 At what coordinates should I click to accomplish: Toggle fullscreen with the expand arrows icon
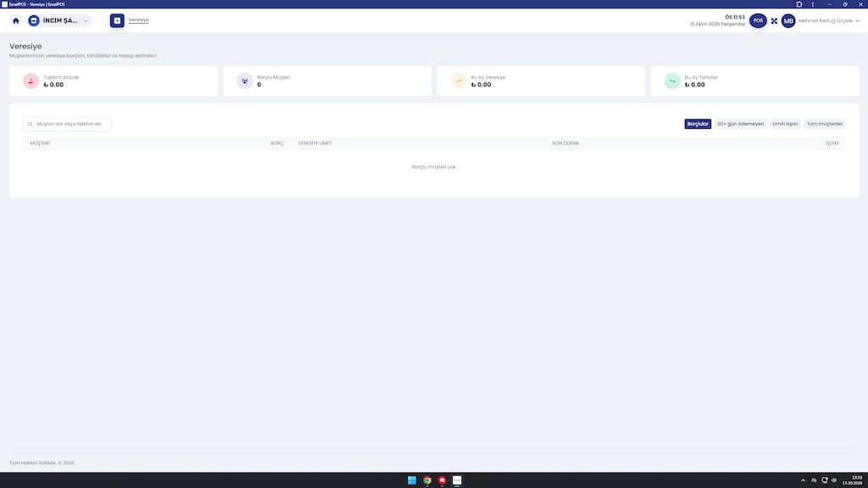[x=774, y=21]
